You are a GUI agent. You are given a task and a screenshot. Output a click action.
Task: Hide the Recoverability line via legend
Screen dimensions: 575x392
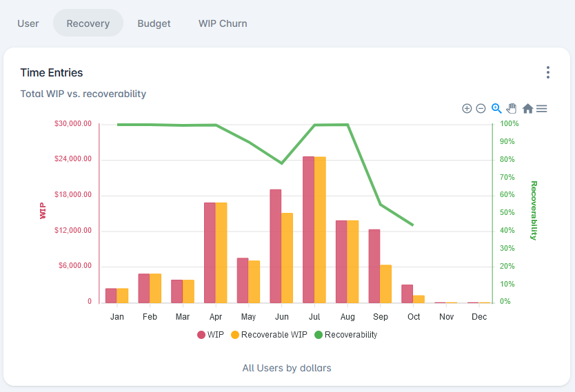point(346,335)
